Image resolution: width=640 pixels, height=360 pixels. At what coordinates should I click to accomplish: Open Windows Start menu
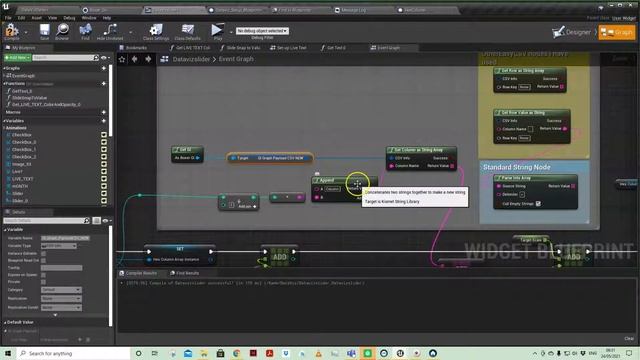[x=8, y=353]
